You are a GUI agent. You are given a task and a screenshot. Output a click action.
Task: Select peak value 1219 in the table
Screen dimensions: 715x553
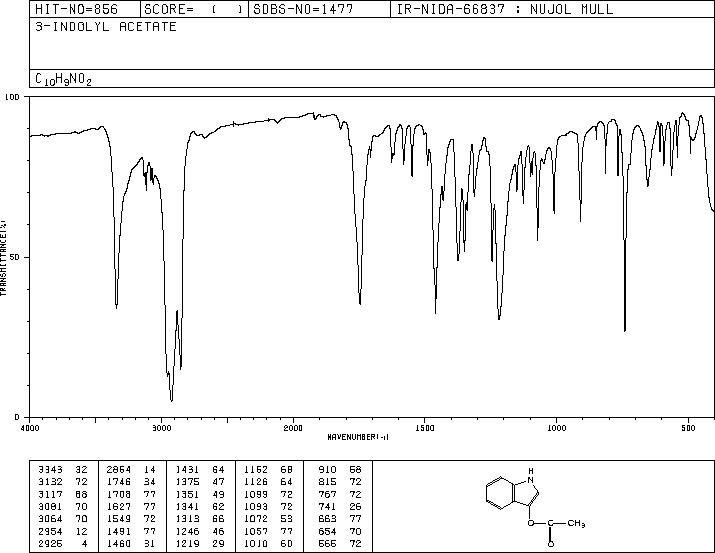coord(187,544)
